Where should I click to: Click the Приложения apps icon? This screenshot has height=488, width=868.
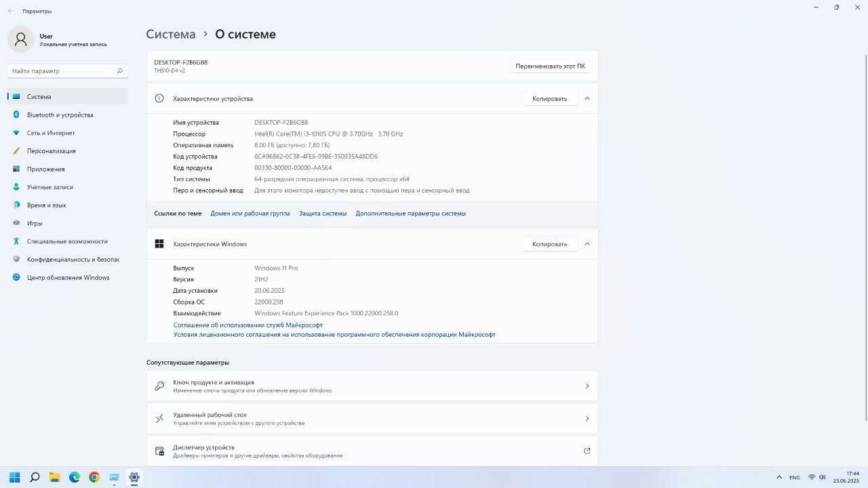tap(16, 169)
